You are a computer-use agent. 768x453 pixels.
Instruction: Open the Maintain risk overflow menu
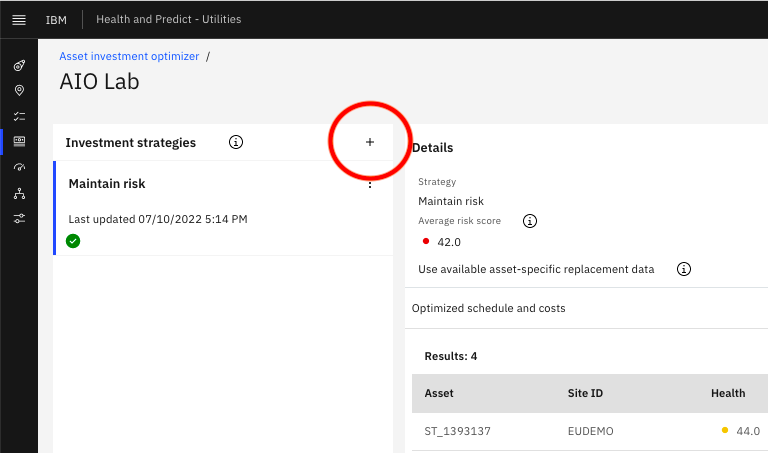[370, 185]
